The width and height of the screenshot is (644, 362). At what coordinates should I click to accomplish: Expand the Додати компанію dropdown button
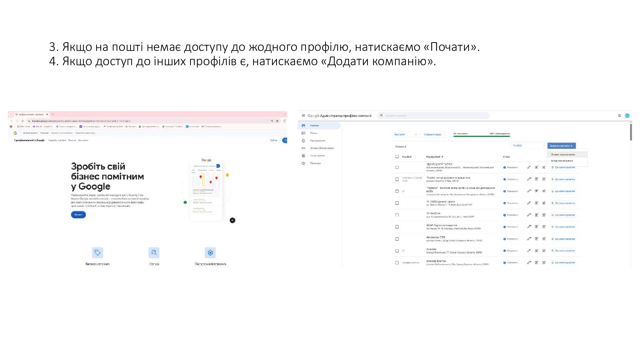click(561, 146)
